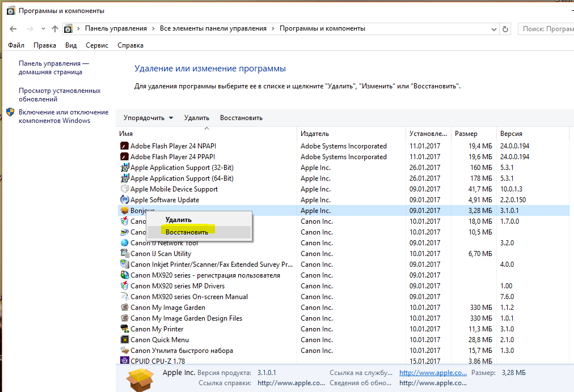Click the Canon MX920 user registration icon
The width and height of the screenshot is (574, 392).
(x=124, y=275)
